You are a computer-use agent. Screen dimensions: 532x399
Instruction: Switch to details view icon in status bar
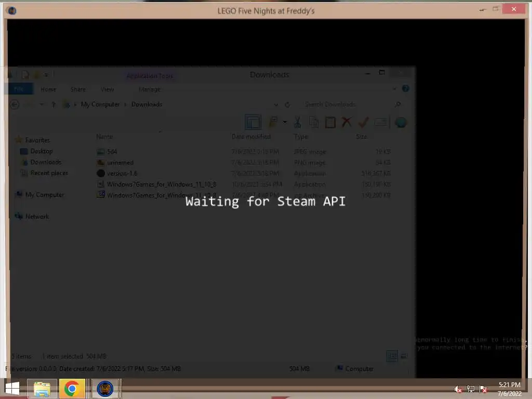[392, 356]
